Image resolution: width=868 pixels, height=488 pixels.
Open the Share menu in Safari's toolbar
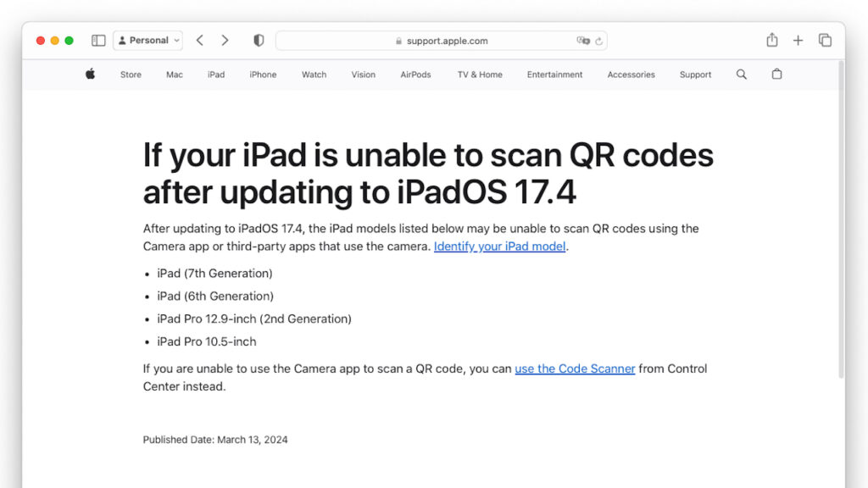(771, 40)
